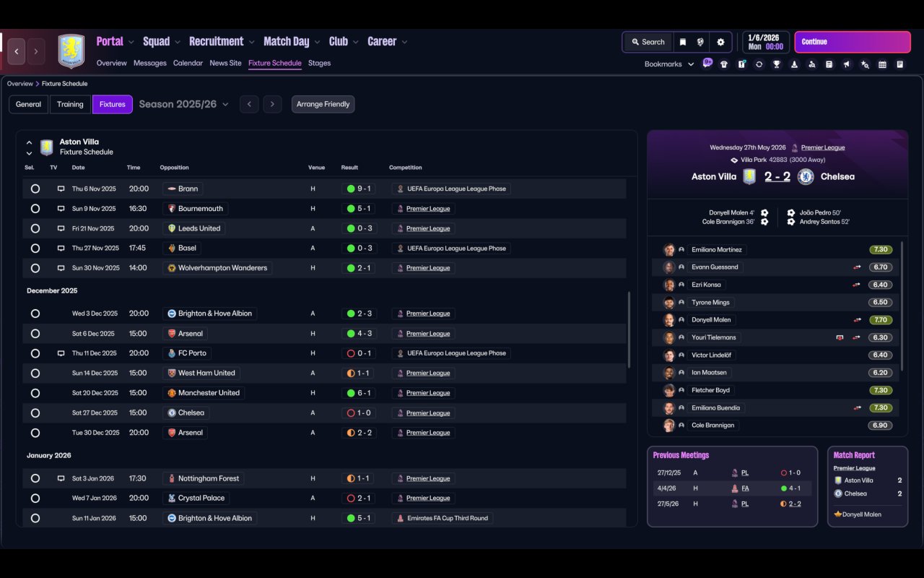Open the training cone bookmark icon
Viewport: 924px width, 578px height.
coord(794,64)
